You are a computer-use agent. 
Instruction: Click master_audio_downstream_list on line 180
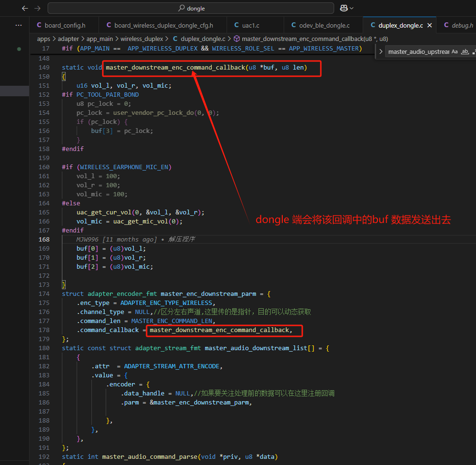tap(256, 348)
